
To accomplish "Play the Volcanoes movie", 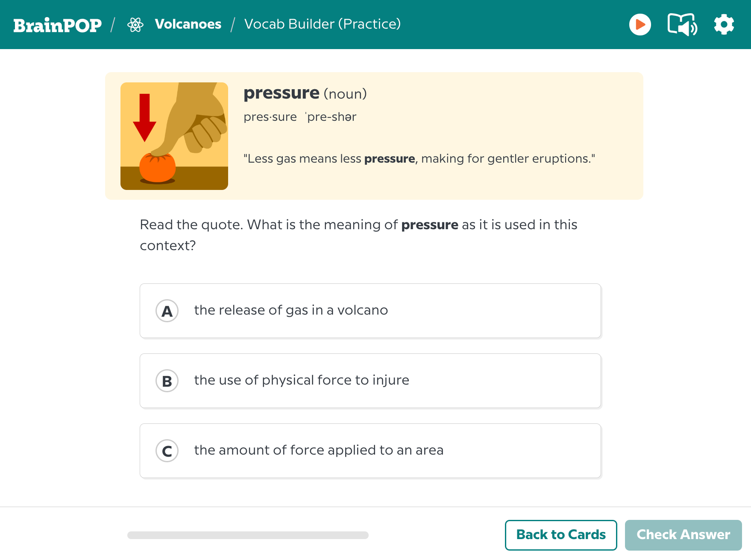I will (x=640, y=25).
